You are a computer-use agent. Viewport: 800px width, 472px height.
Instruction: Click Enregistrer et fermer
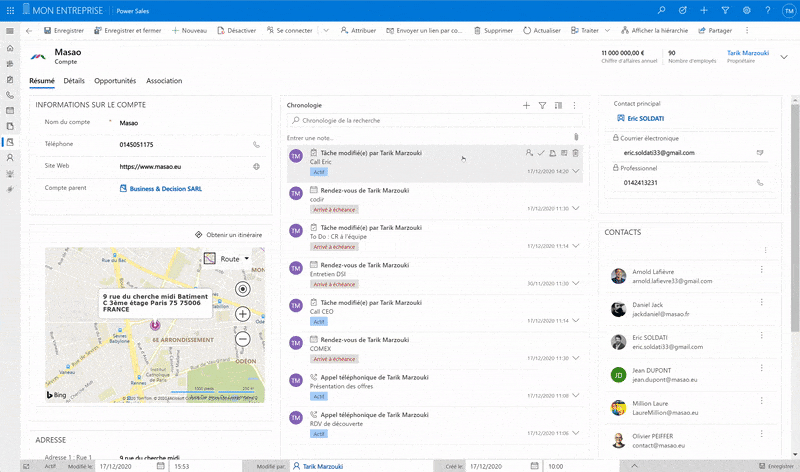click(x=128, y=31)
